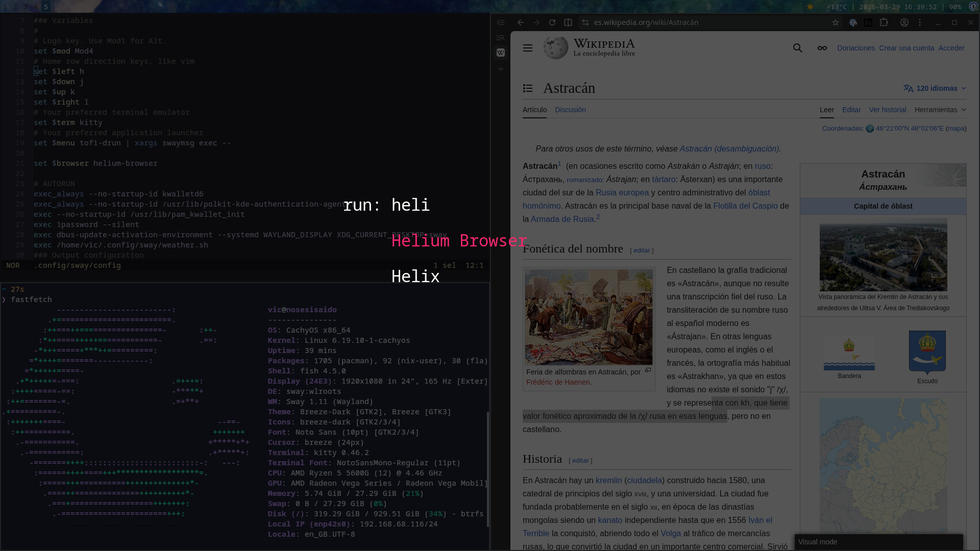Viewport: 980px width, 551px height.
Task: Open the browser three-dot menu
Action: pos(919,22)
